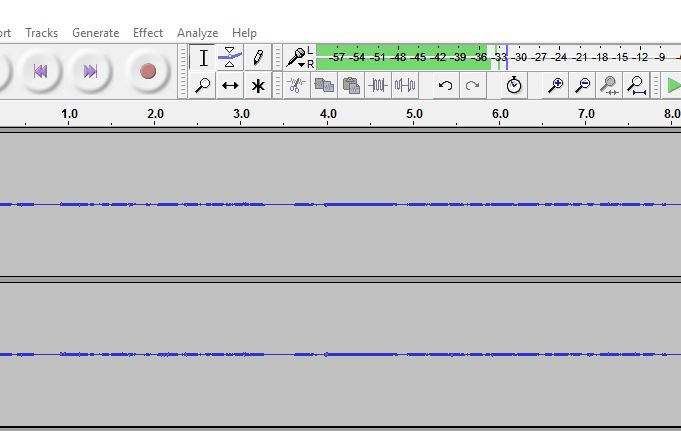Viewport: 681px width, 431px height.
Task: Skip to Start of track
Action: tap(40, 71)
